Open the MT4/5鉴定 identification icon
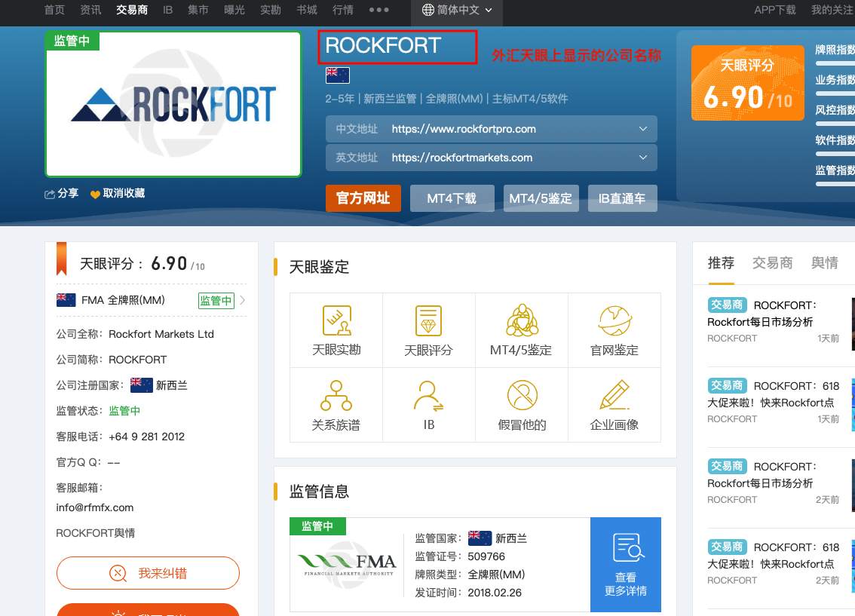The width and height of the screenshot is (855, 616). coord(522,320)
